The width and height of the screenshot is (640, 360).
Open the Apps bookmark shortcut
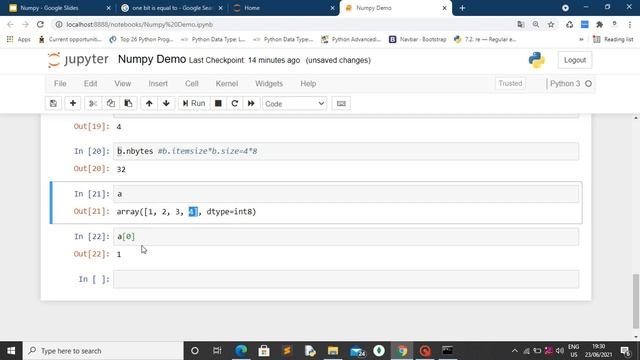pyautogui.click(x=19, y=39)
